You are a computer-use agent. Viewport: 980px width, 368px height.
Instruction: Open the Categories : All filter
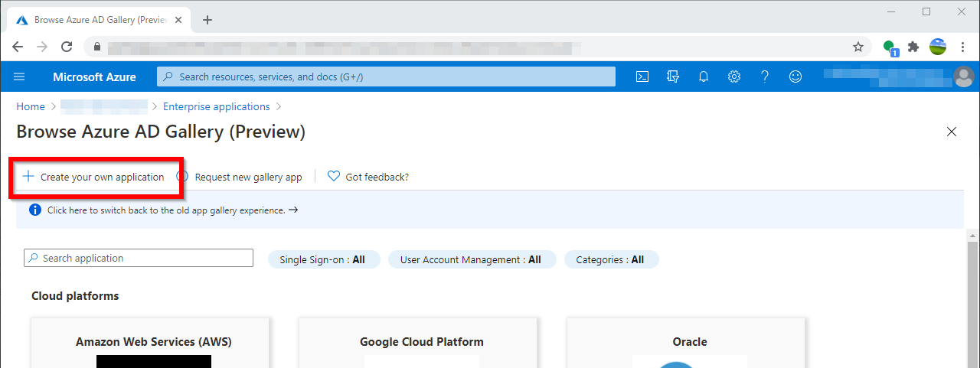610,259
